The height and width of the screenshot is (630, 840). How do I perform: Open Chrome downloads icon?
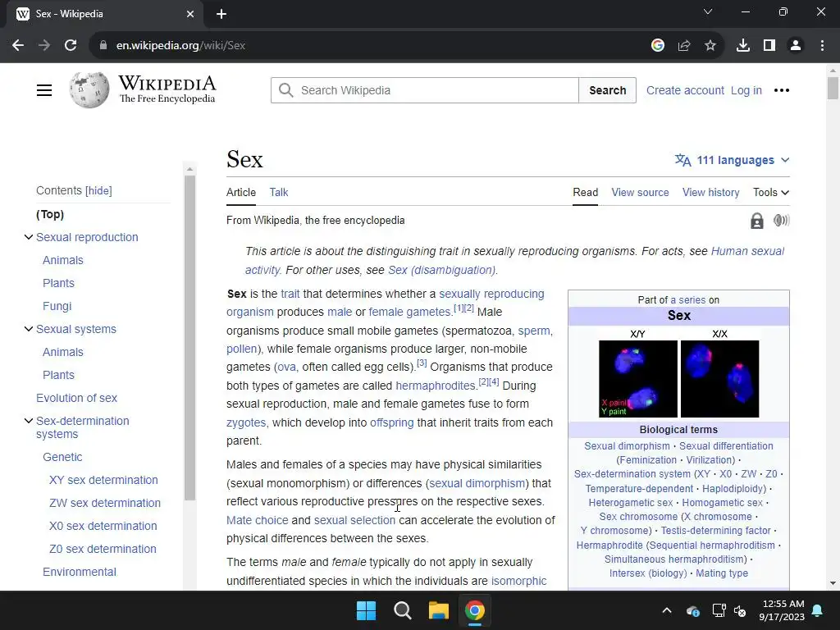(x=743, y=46)
